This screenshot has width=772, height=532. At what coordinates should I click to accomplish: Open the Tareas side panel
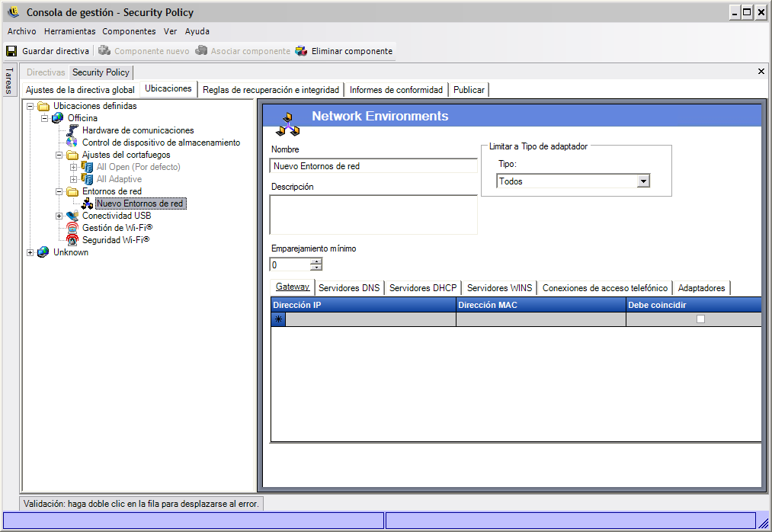tap(8, 81)
